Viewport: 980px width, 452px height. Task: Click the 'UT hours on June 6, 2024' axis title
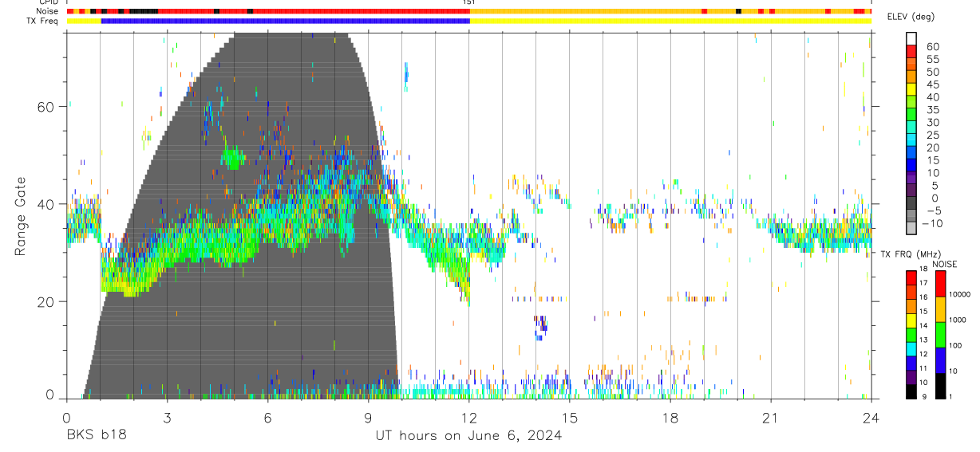468,436
